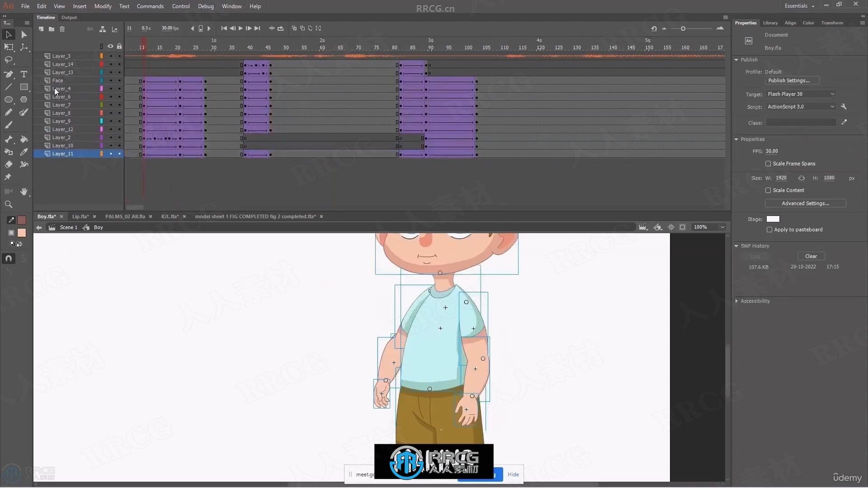Select the Lasso tool
Image resolution: width=868 pixels, height=488 pixels.
[9, 60]
